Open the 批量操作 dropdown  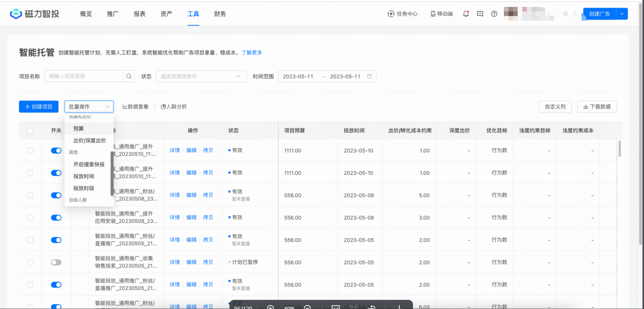coord(89,107)
